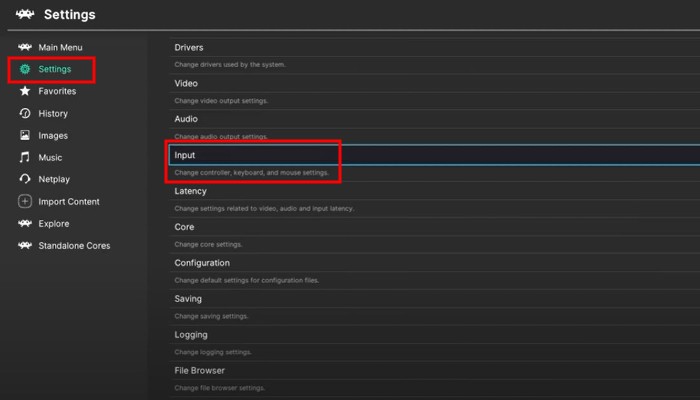Click the Standalone Cores invader icon
This screenshot has width=700, height=400.
(25, 245)
